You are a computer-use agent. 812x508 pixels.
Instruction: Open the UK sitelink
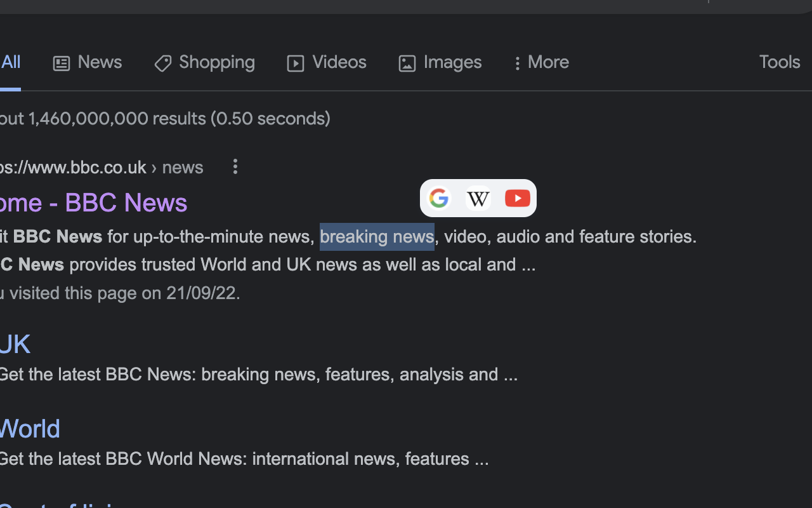(15, 345)
